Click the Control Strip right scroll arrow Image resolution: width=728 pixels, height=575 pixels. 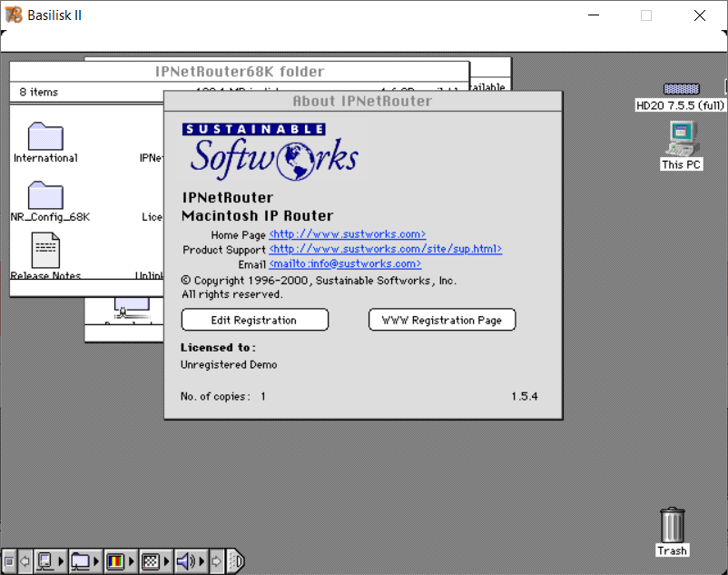(x=216, y=561)
